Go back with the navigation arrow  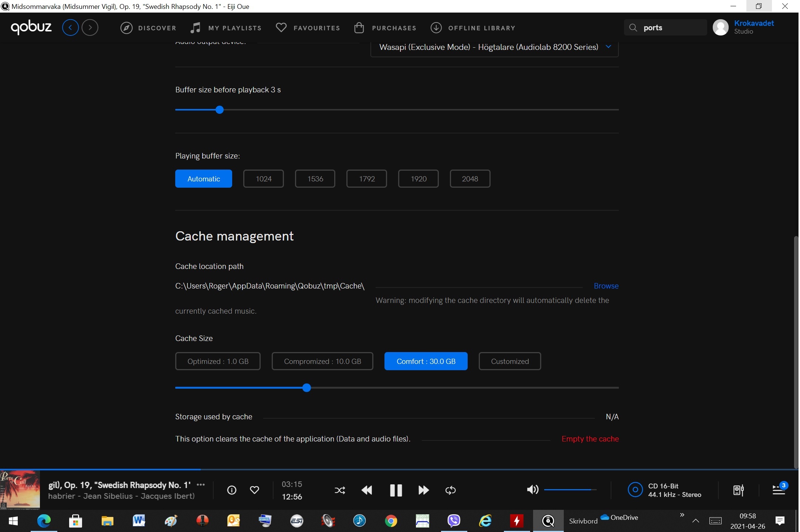[71, 28]
